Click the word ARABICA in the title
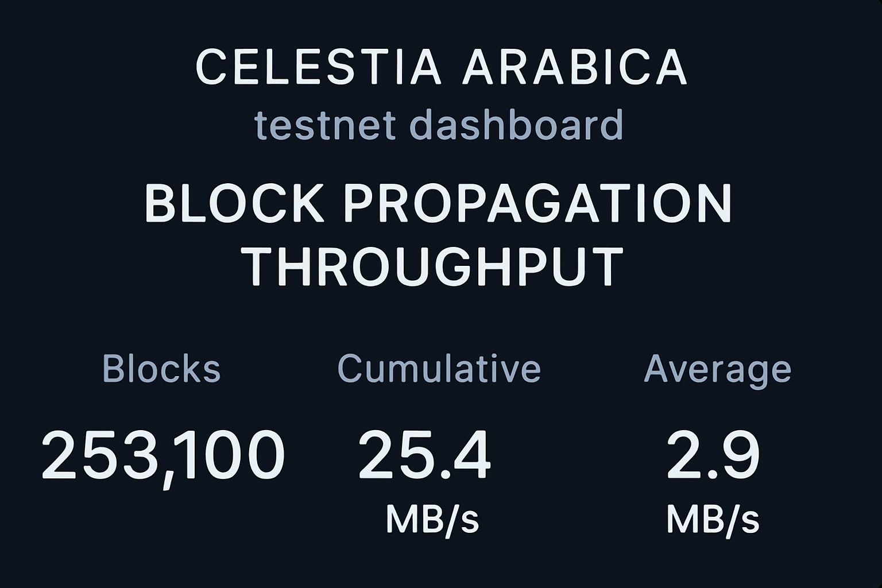The width and height of the screenshot is (882, 588). pyautogui.click(x=574, y=67)
